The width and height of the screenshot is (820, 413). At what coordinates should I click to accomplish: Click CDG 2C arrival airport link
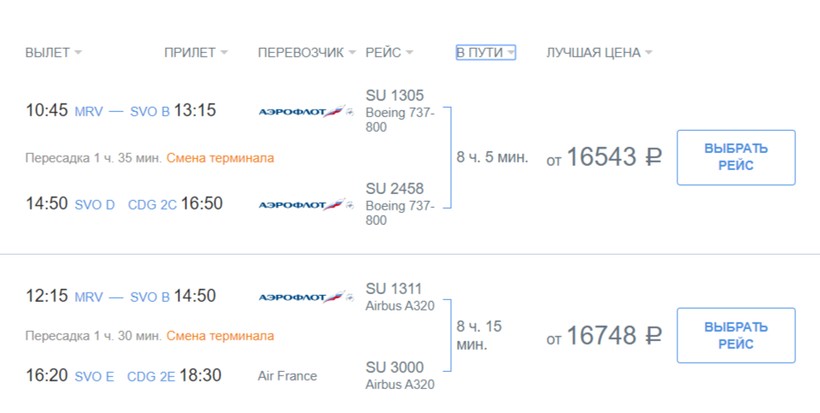coord(152,205)
